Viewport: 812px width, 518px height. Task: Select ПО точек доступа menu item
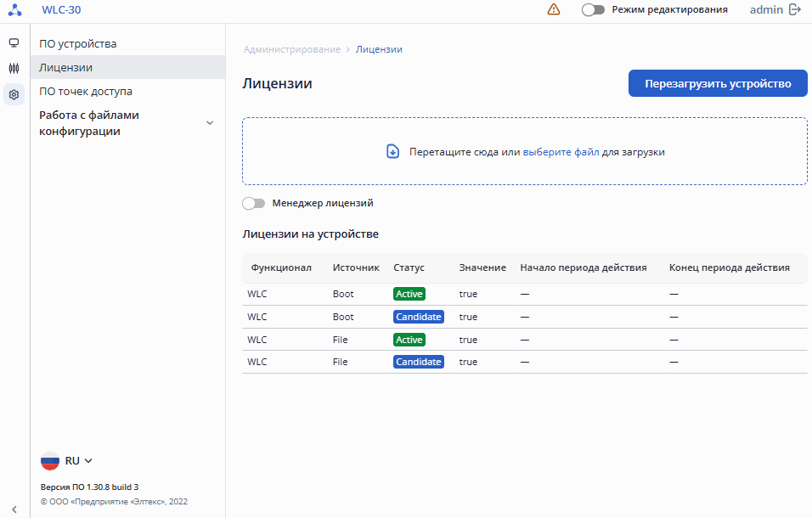[86, 91]
